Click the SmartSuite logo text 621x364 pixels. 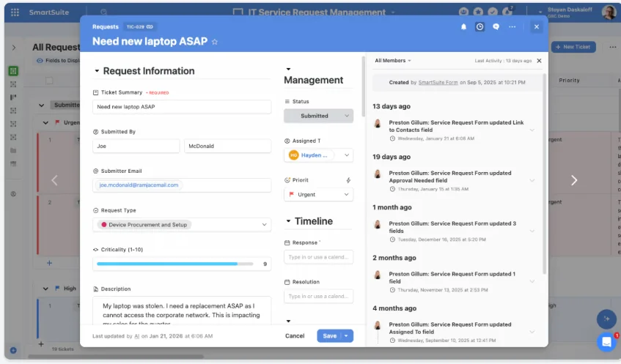48,12
